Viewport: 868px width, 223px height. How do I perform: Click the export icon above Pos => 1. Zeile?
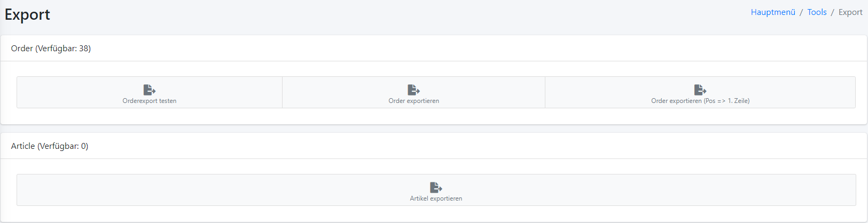click(x=700, y=90)
